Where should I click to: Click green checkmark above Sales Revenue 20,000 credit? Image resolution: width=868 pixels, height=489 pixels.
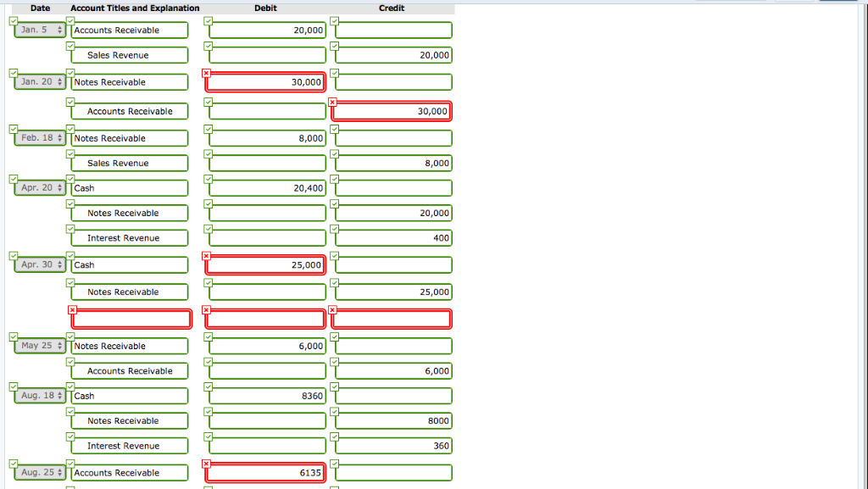(333, 46)
